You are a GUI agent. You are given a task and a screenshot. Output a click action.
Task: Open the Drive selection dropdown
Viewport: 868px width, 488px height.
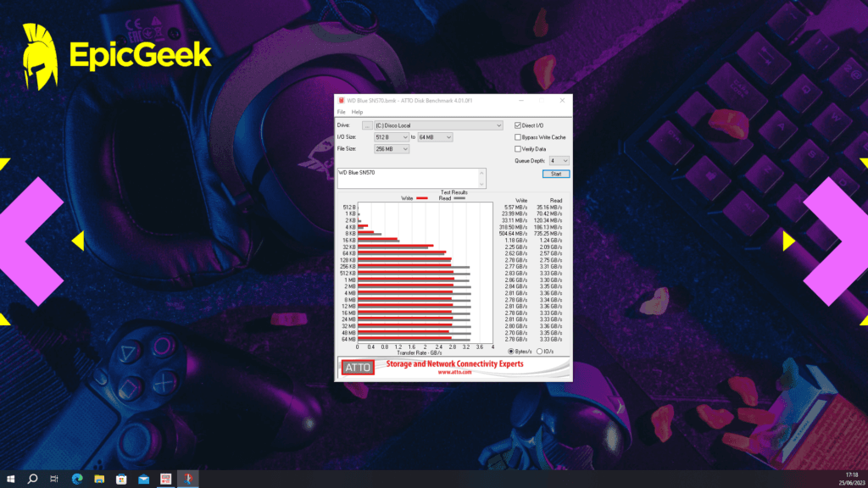click(x=499, y=125)
